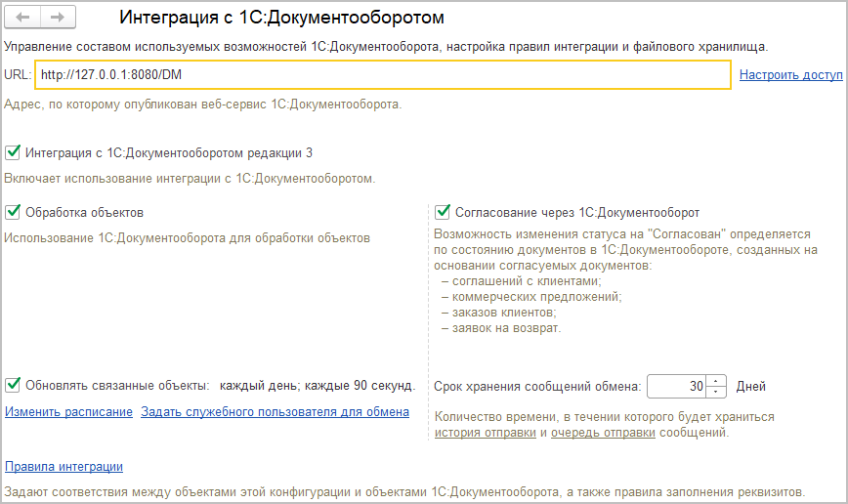Toggle Интеграция с 1С:Документооборотом редакции 3 checkbox
This screenshot has height=504, width=848.
coord(13,152)
